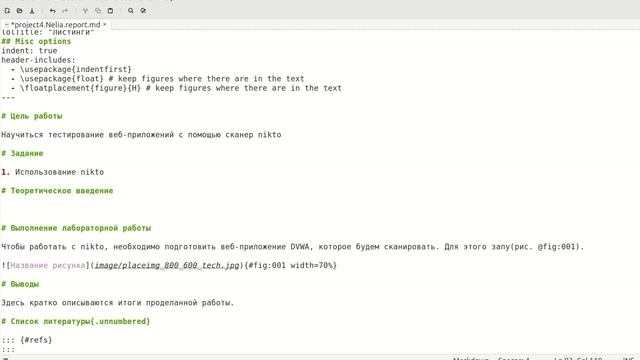Viewport: 640px width, 360px height.
Task: Paste from clipboard toolbar icon
Action: coord(110,11)
